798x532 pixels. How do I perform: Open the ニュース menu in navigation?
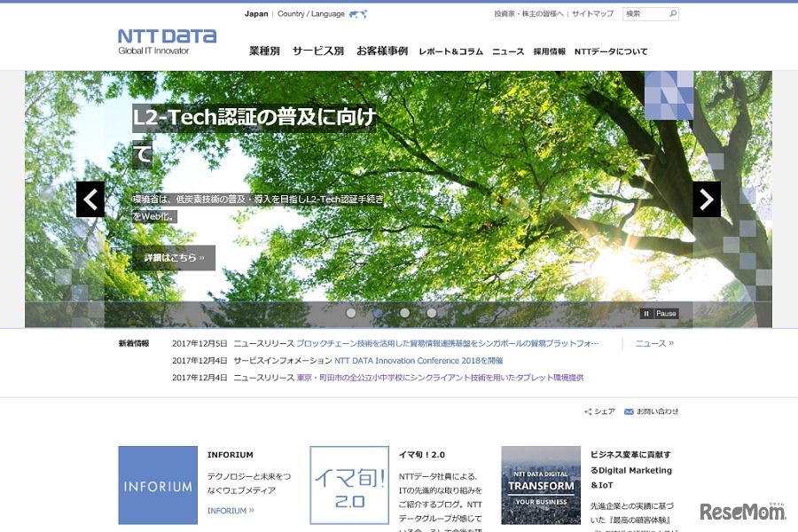click(x=508, y=51)
